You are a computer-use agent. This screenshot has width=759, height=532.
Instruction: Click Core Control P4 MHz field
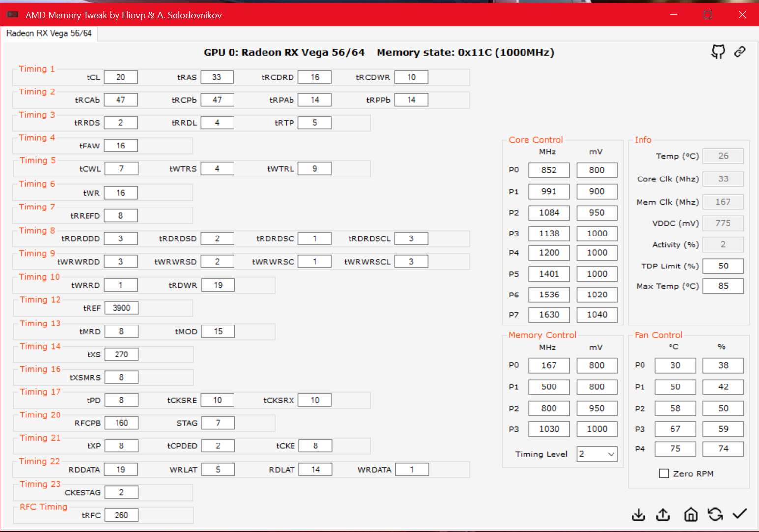[x=549, y=253]
